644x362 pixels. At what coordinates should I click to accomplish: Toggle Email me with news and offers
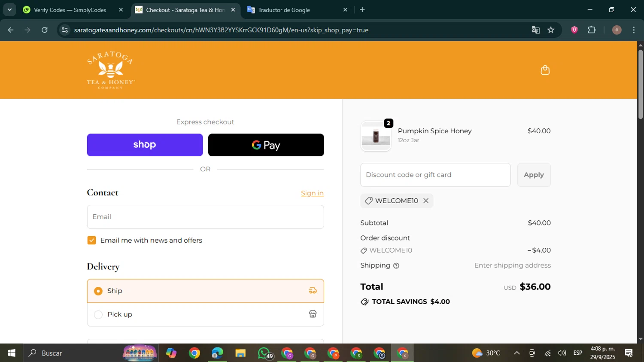pos(91,240)
